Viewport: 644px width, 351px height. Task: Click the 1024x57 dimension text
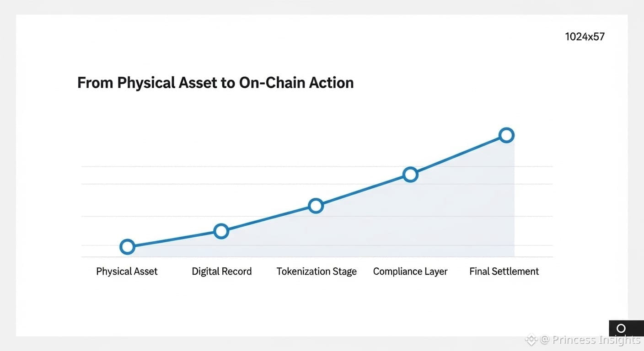point(585,37)
